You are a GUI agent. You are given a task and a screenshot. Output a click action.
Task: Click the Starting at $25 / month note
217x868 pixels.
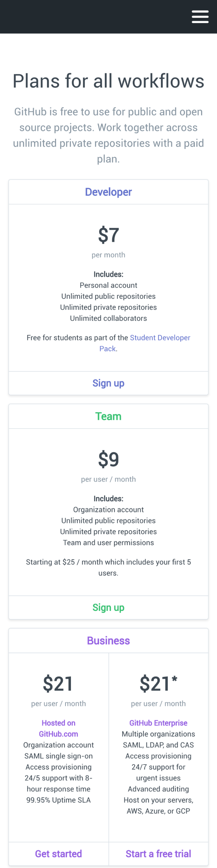(109, 567)
